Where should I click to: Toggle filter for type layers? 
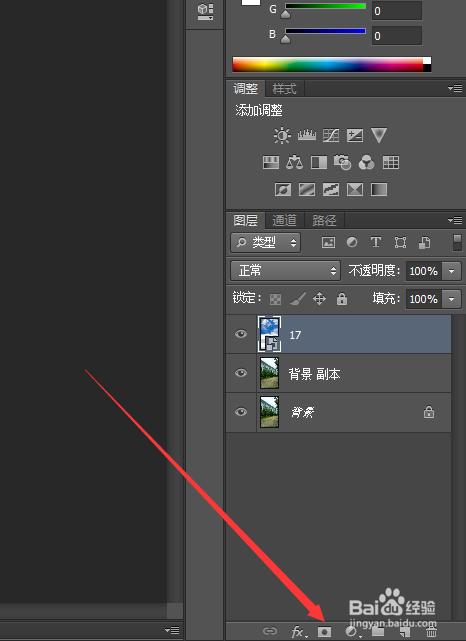pos(376,242)
